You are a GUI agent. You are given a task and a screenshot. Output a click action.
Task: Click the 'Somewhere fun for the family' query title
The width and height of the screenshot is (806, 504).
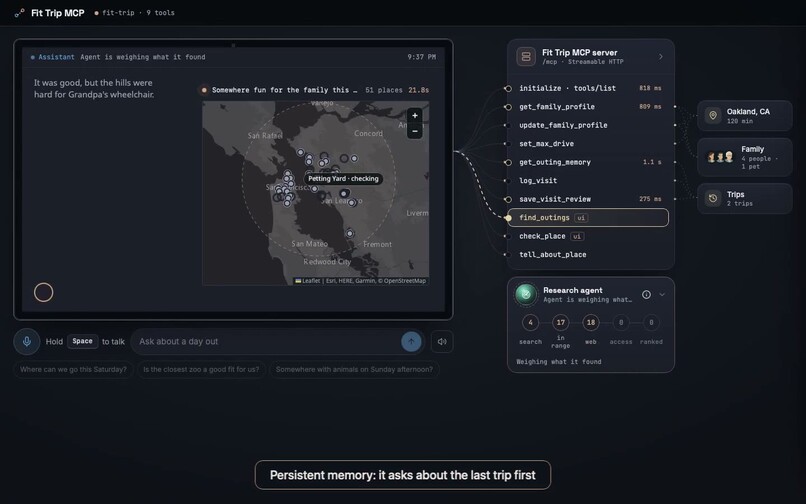pos(284,90)
